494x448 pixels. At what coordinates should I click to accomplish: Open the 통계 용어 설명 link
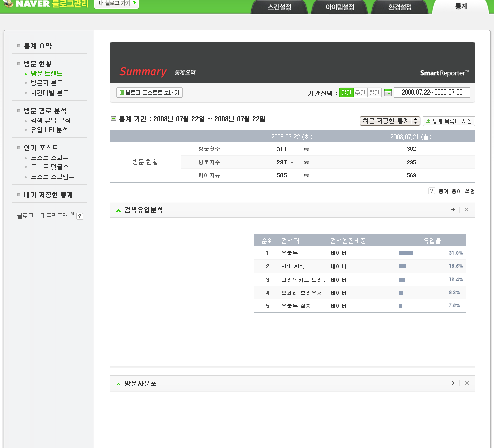(456, 191)
